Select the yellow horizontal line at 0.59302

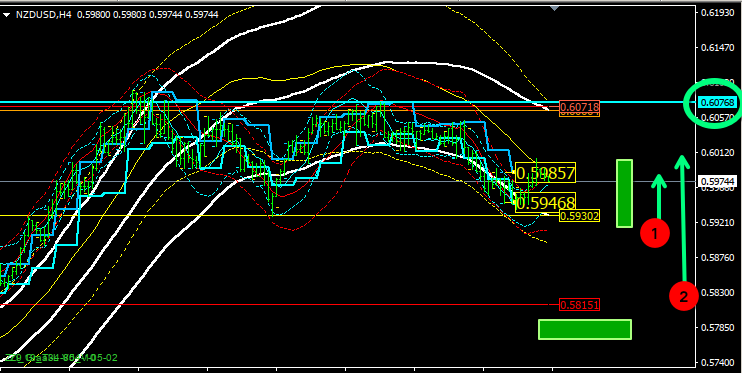279,215
